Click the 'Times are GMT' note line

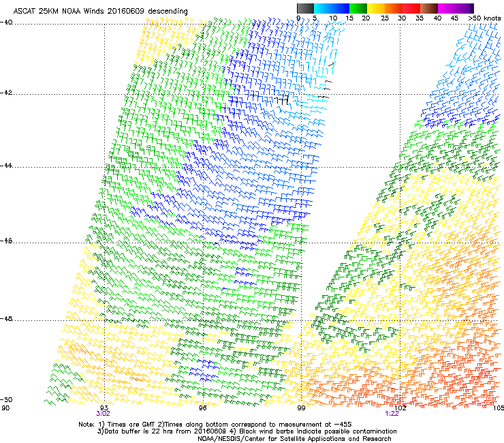coord(215,425)
